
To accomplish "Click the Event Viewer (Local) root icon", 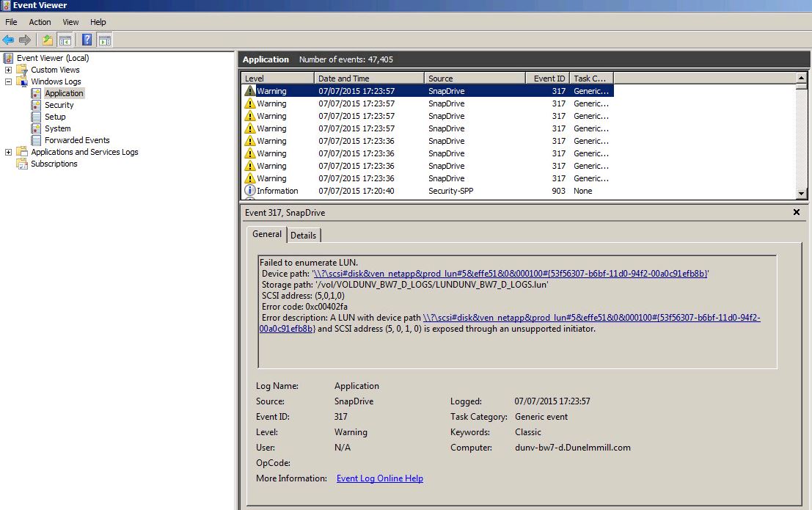I will [9, 58].
